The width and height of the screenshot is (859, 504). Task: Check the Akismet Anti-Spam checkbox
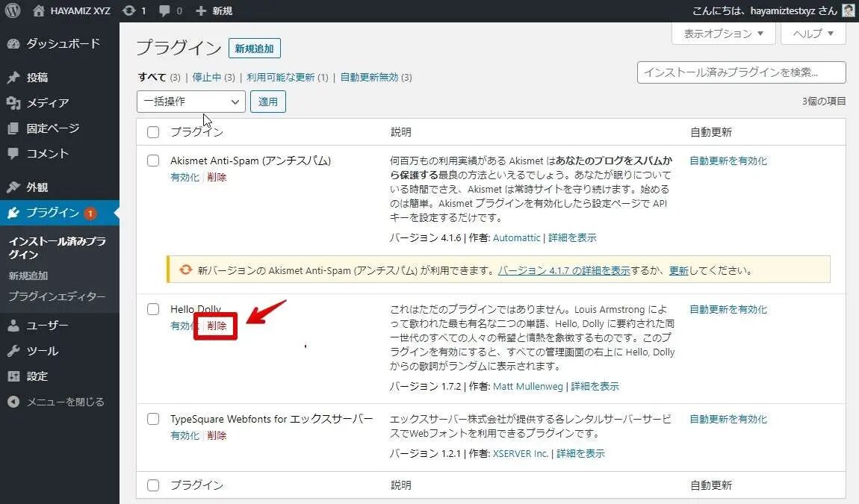pyautogui.click(x=153, y=161)
